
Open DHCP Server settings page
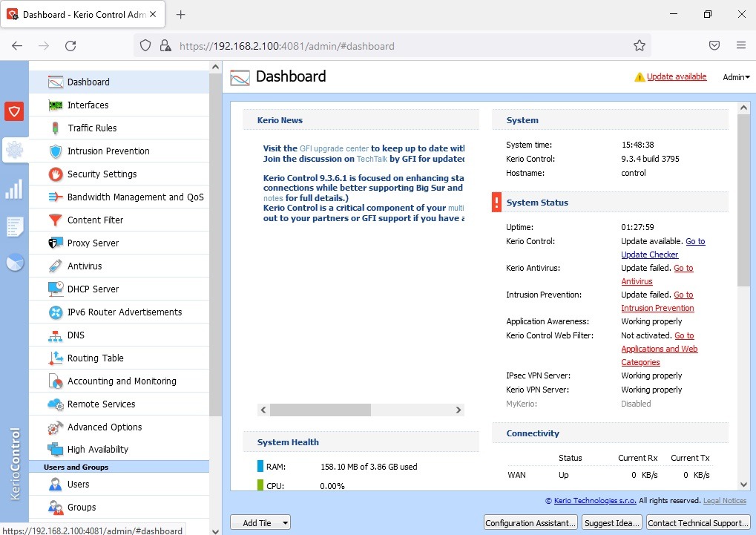pyautogui.click(x=93, y=289)
